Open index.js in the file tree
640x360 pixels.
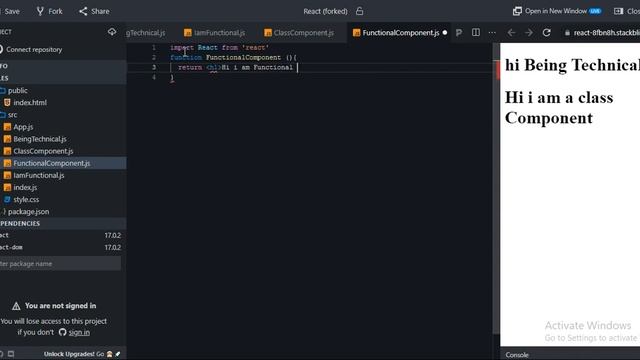(25, 187)
